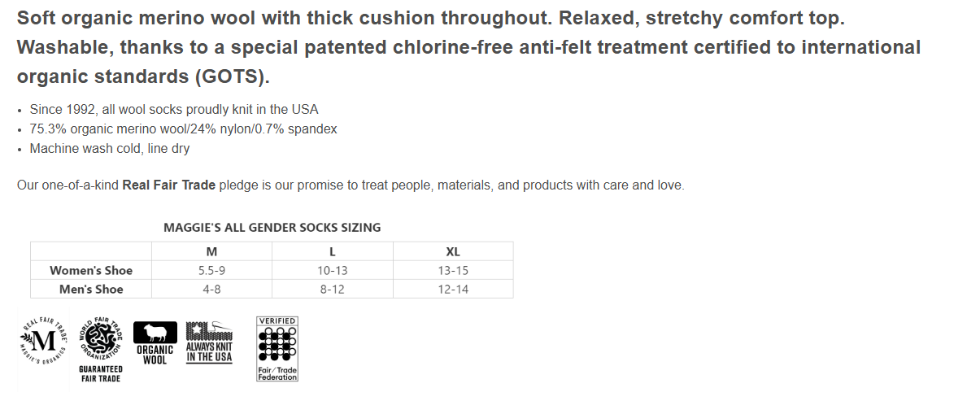Click the Maggie's Organics Real Fair Trade badge
Image resolution: width=980 pixels, height=401 pixels.
pos(43,341)
